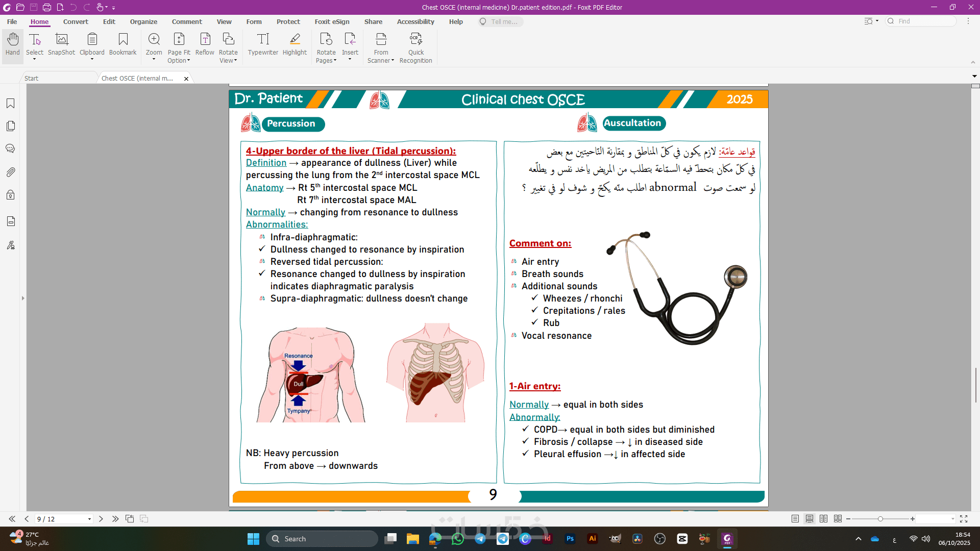Go to next page arrow

(x=101, y=519)
